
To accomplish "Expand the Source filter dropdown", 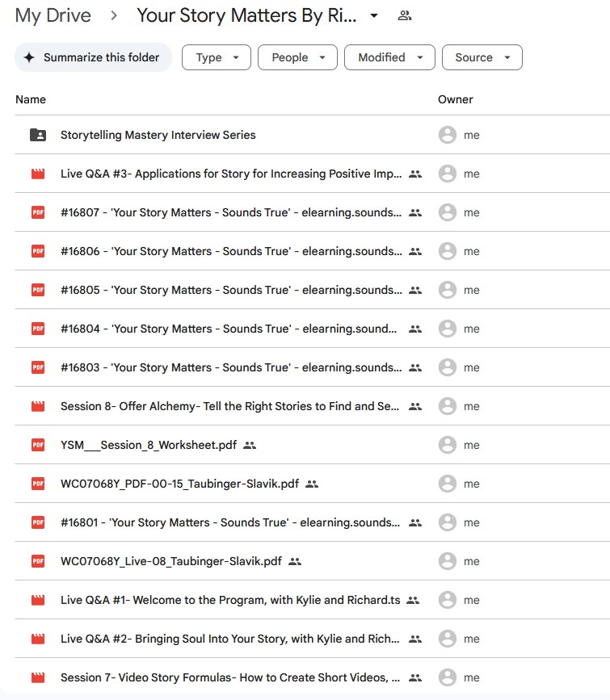I will 482,57.
